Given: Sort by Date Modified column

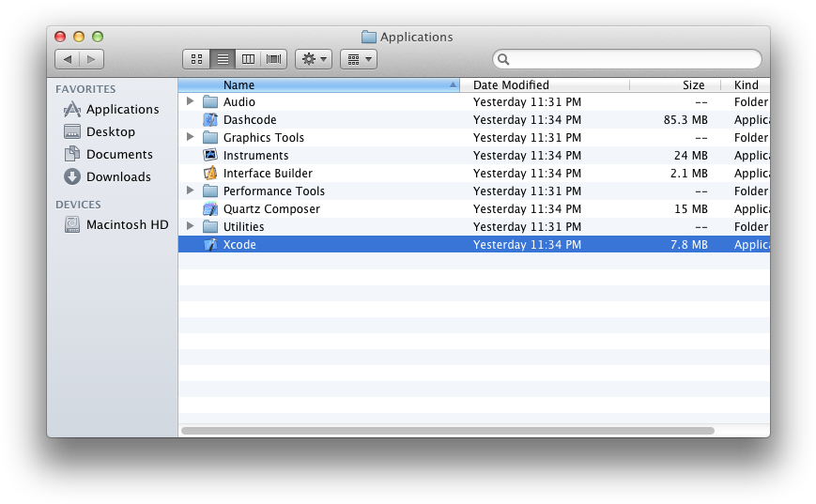Looking at the screenshot, I should click(545, 84).
